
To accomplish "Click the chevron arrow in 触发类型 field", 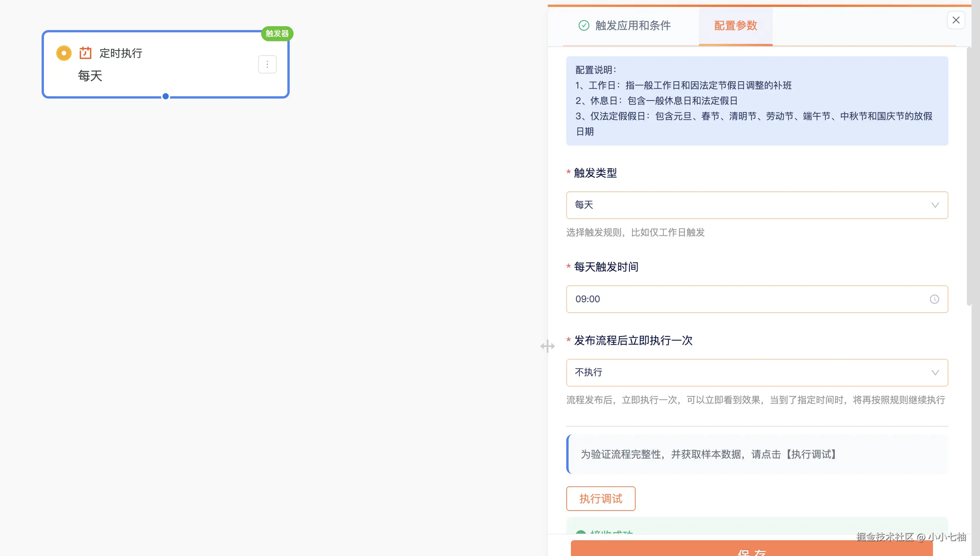I will point(935,205).
